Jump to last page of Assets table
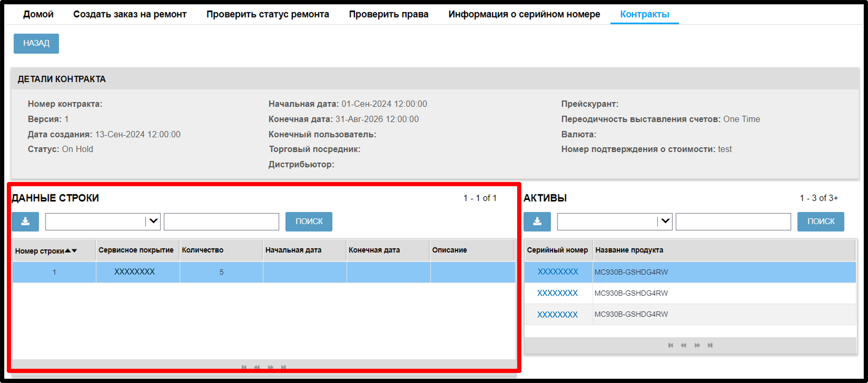This screenshot has height=383, width=868. coord(710,345)
